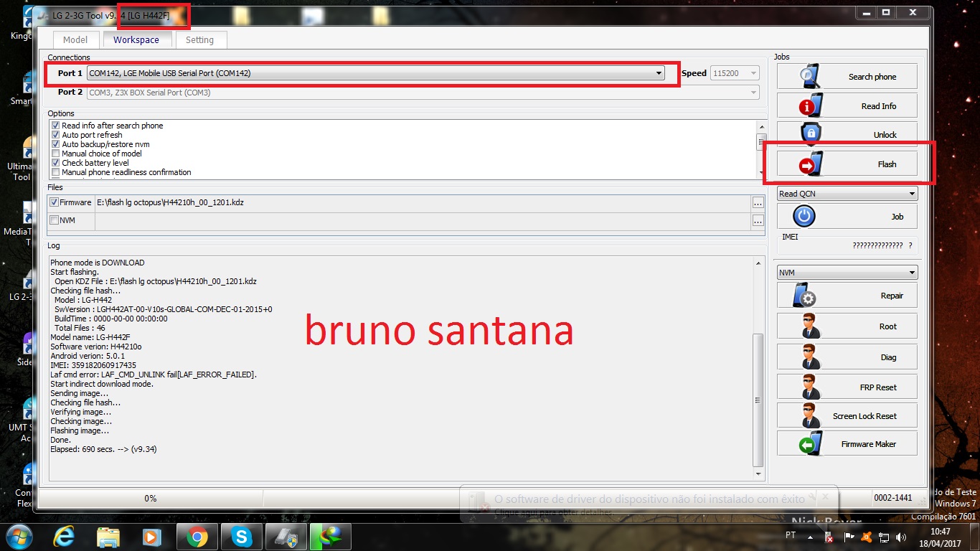This screenshot has height=551, width=980.
Task: Switch to the Workspace tab
Action: (x=136, y=39)
